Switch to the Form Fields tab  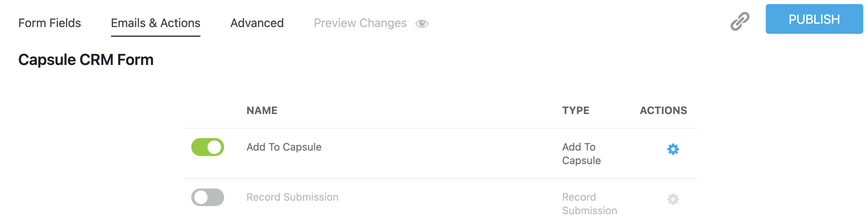click(50, 23)
